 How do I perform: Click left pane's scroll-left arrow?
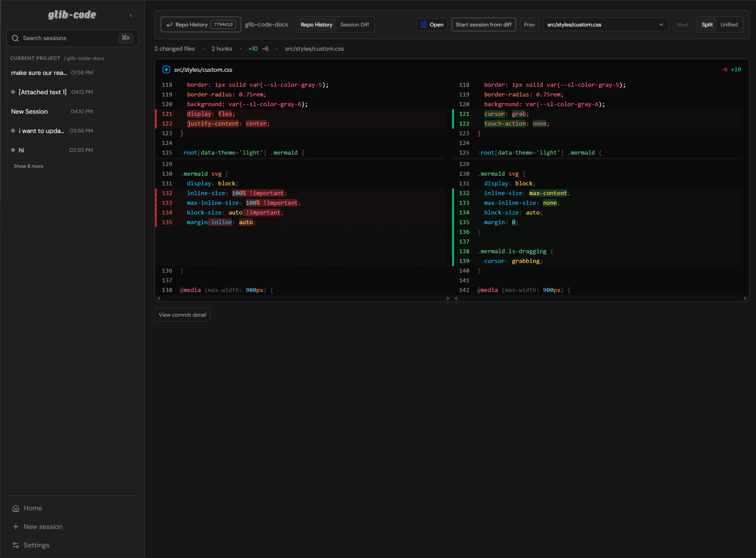[x=159, y=298]
